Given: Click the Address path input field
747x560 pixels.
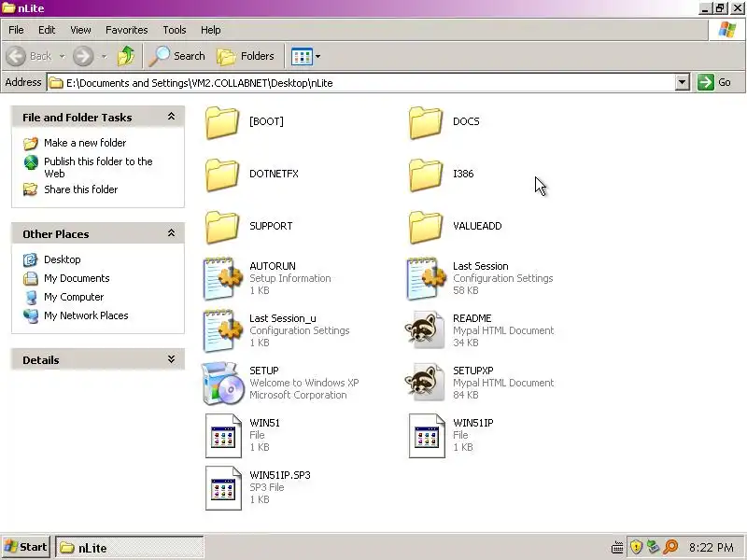Looking at the screenshot, I should [361, 83].
